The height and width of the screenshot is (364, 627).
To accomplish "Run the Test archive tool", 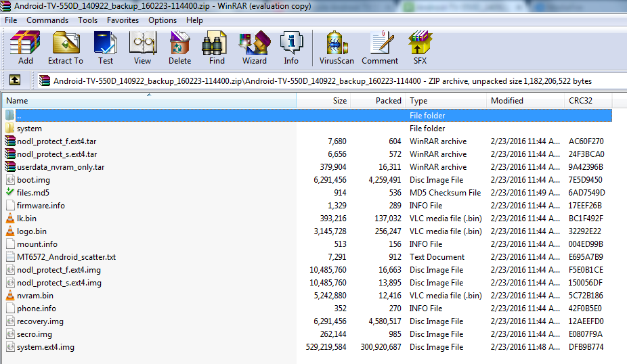I will pos(106,48).
